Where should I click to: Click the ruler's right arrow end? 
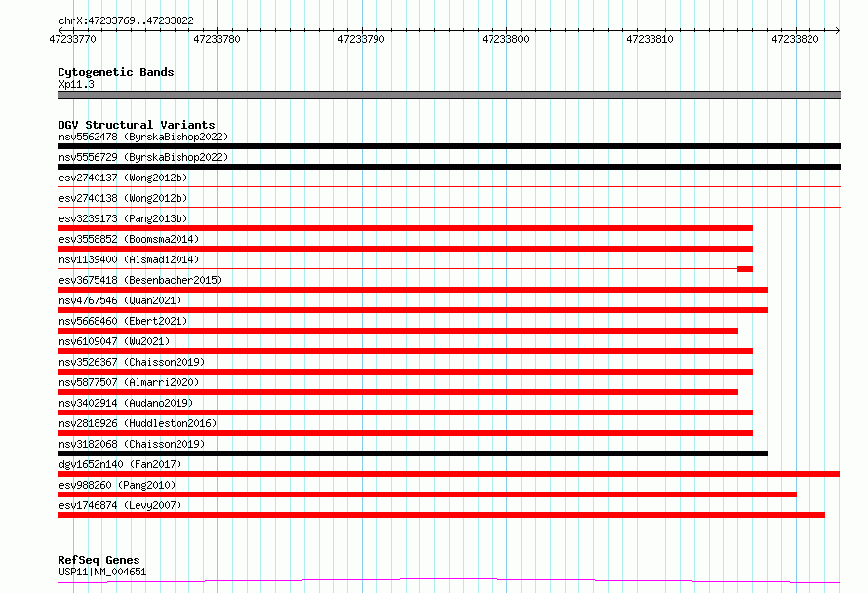coord(838,30)
